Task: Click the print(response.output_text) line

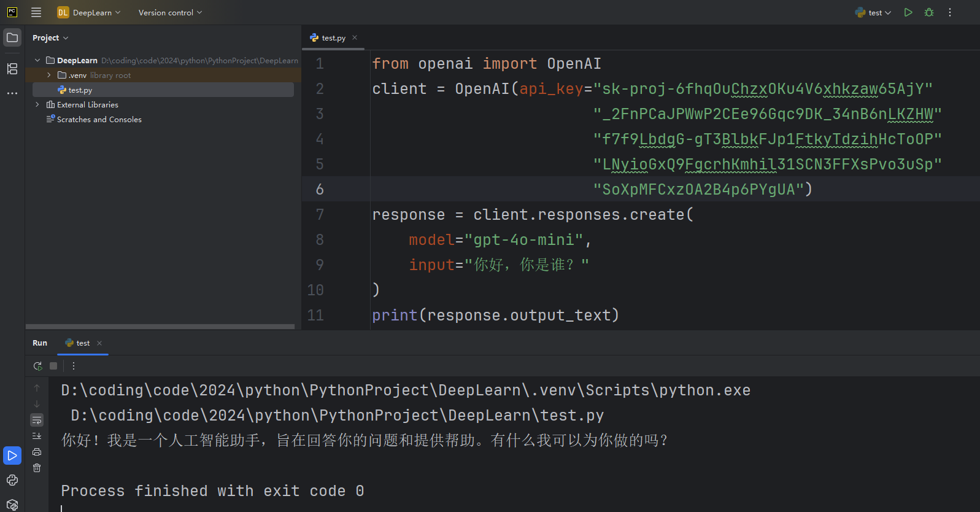Action: [x=495, y=315]
